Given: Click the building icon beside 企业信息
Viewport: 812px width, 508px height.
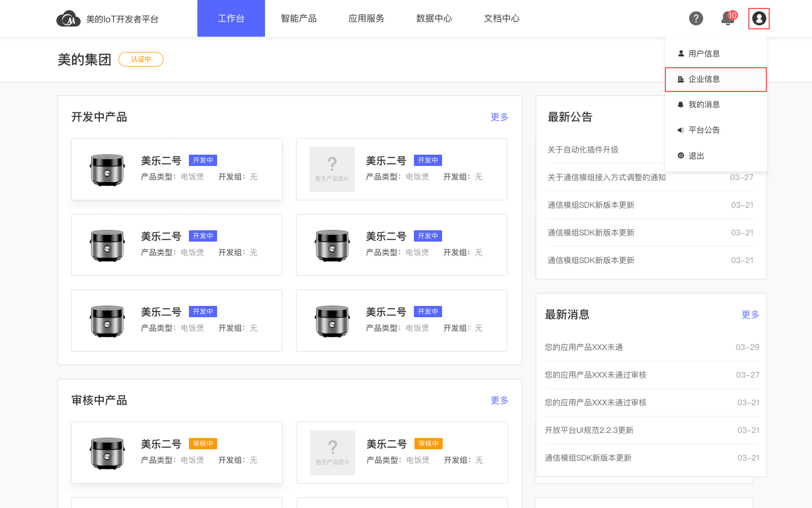Looking at the screenshot, I should [x=681, y=79].
